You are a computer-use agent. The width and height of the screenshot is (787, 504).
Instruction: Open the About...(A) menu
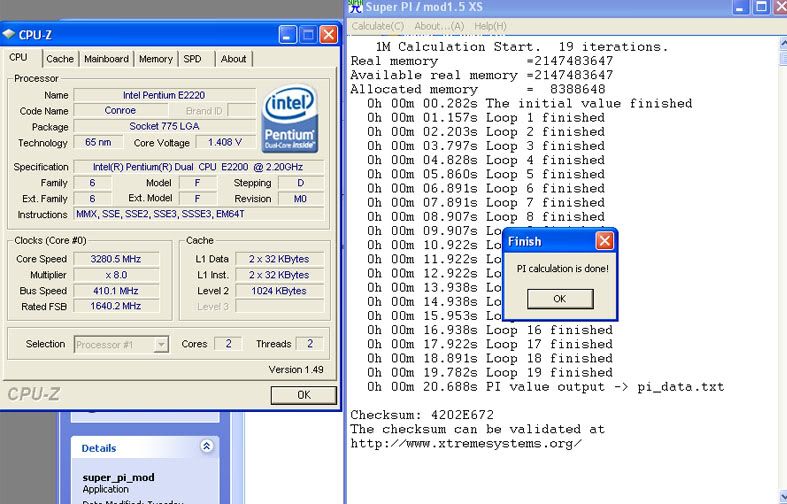[x=439, y=26]
